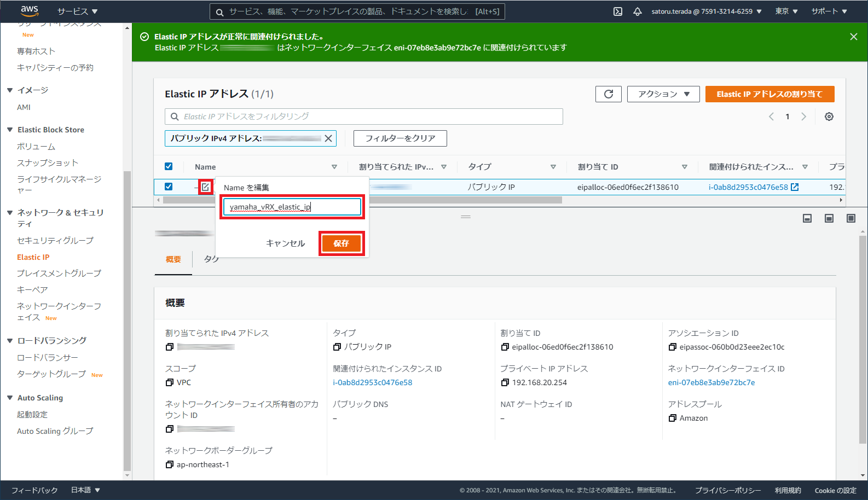Open table preferences gear icon

829,117
